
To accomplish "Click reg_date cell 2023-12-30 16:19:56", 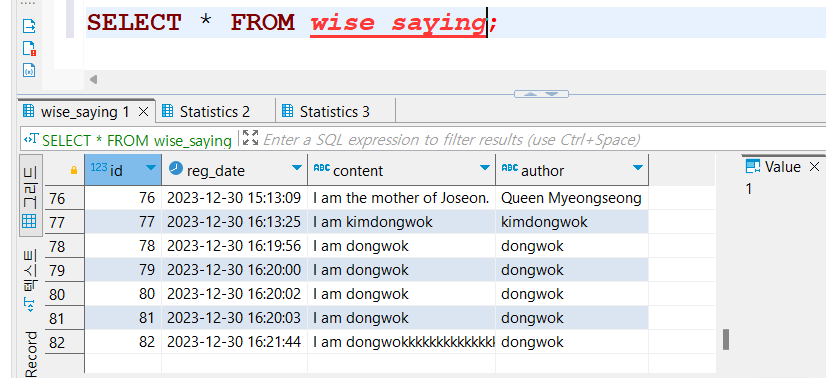I will 234,246.
